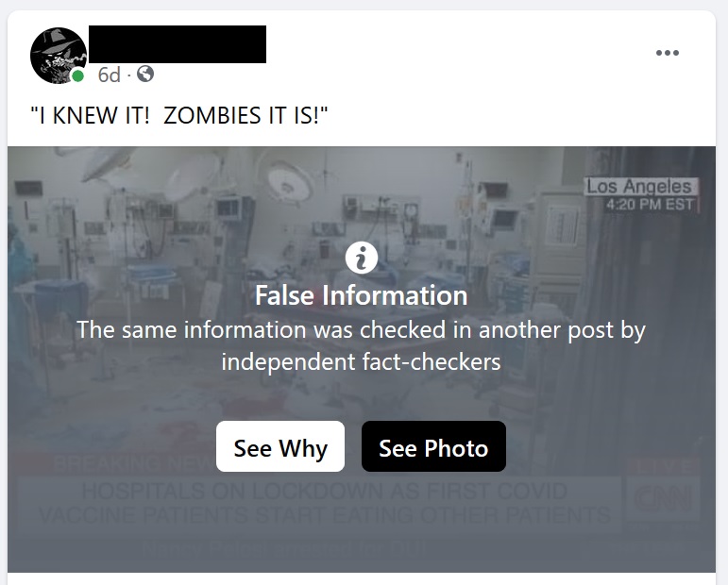This screenshot has height=585, width=728.
Task: Click the blacked-out poster name
Action: 178,44
